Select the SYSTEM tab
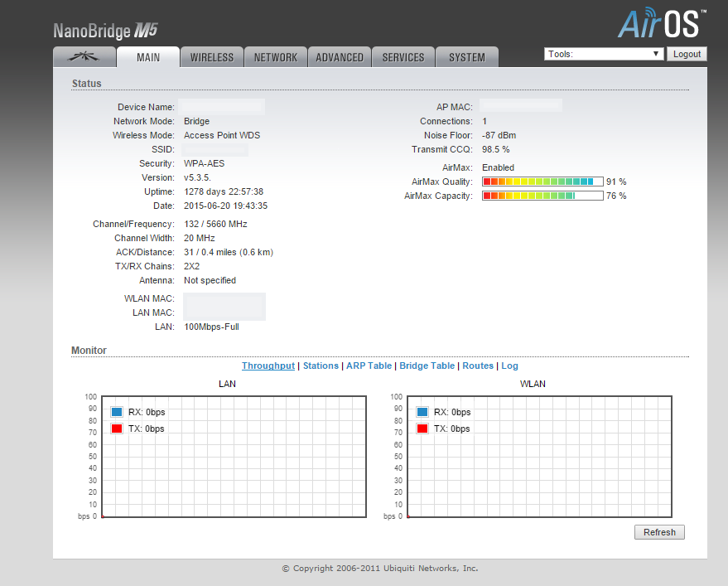The image size is (728, 586). (467, 57)
